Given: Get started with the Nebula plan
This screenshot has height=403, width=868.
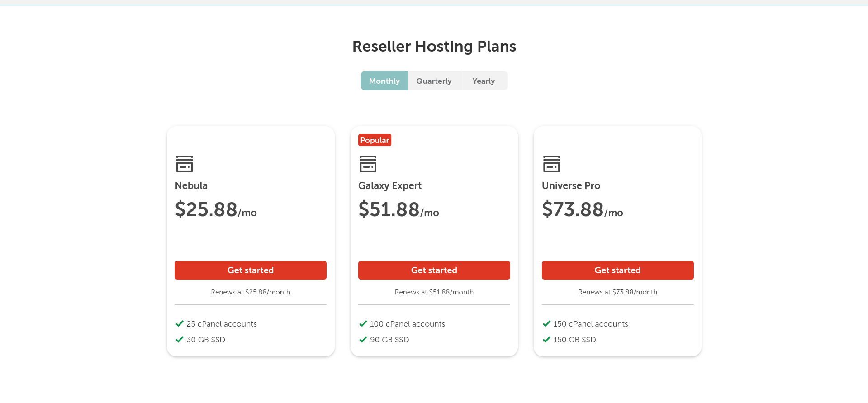Looking at the screenshot, I should click(251, 270).
